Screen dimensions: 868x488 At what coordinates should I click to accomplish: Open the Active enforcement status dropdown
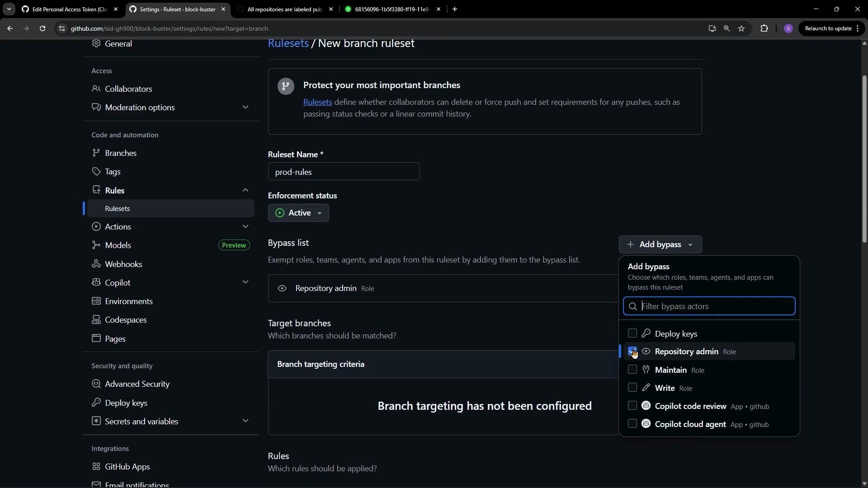tap(298, 213)
